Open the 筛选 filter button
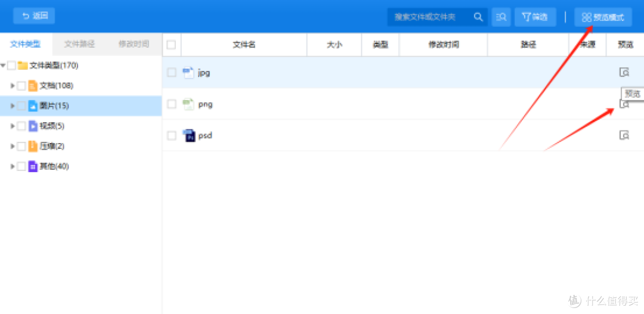Image resolution: width=644 pixels, height=314 pixels. coord(535,17)
